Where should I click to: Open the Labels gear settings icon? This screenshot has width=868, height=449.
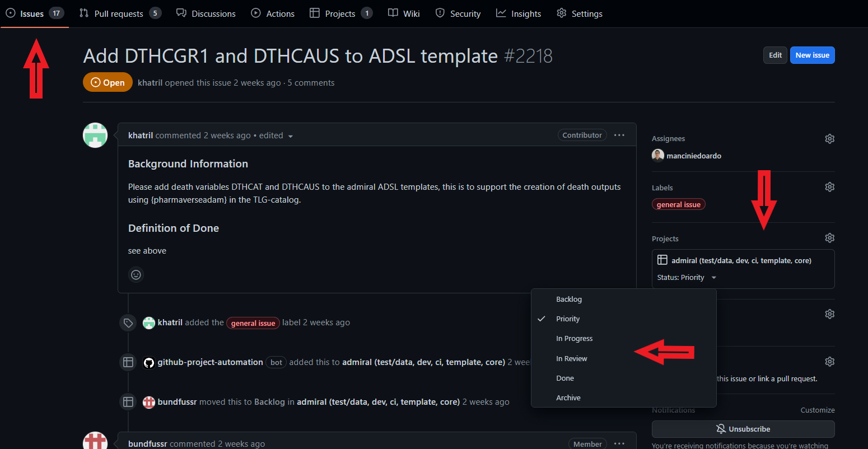click(x=829, y=187)
